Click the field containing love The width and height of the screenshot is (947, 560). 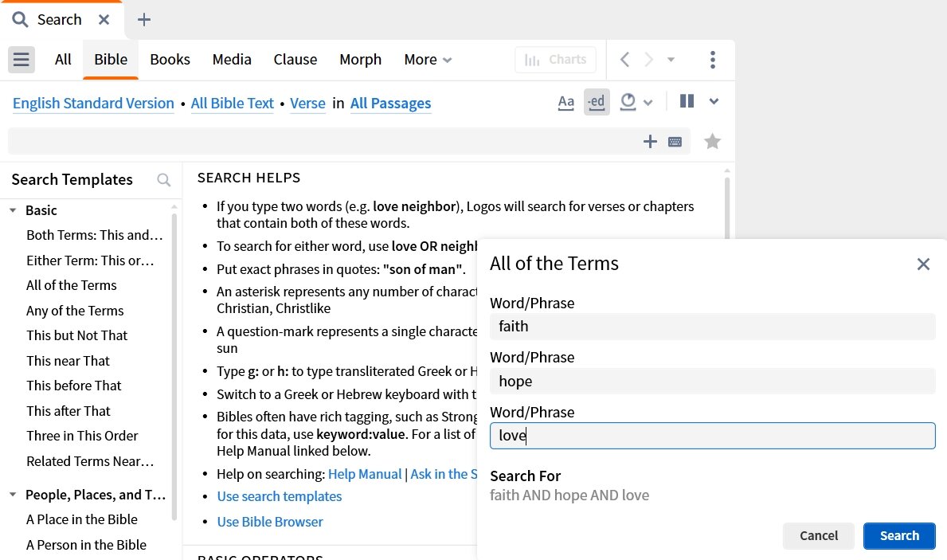coord(712,436)
